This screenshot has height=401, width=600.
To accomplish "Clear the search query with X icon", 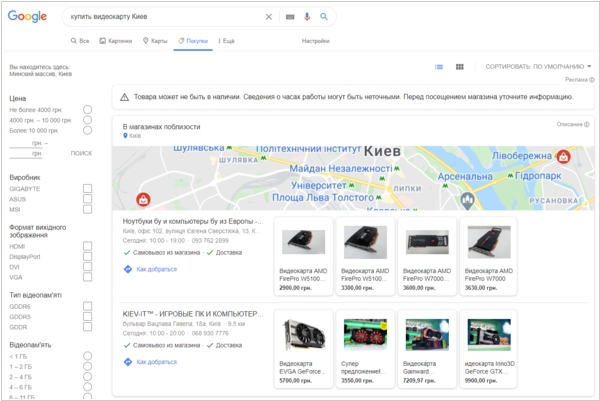I will click(269, 17).
